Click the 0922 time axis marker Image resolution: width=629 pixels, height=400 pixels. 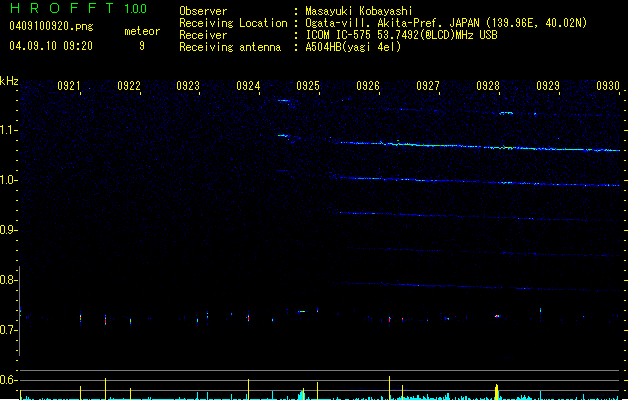[x=129, y=86]
